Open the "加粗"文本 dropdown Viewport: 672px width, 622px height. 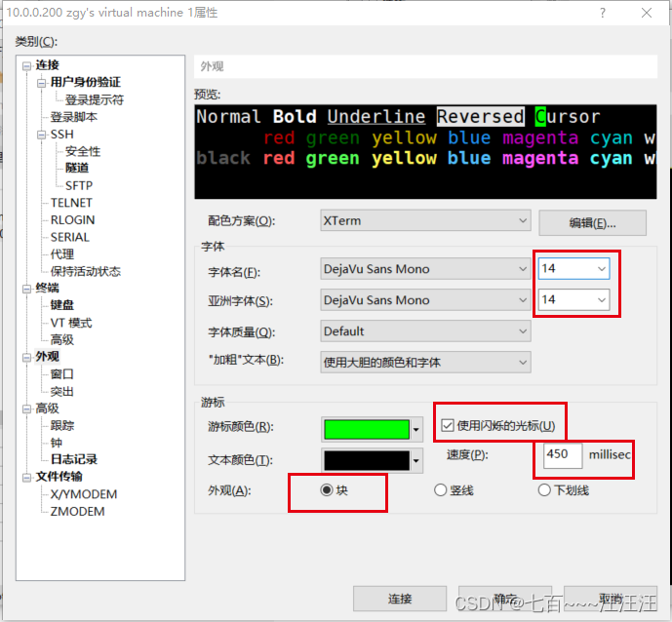click(425, 363)
